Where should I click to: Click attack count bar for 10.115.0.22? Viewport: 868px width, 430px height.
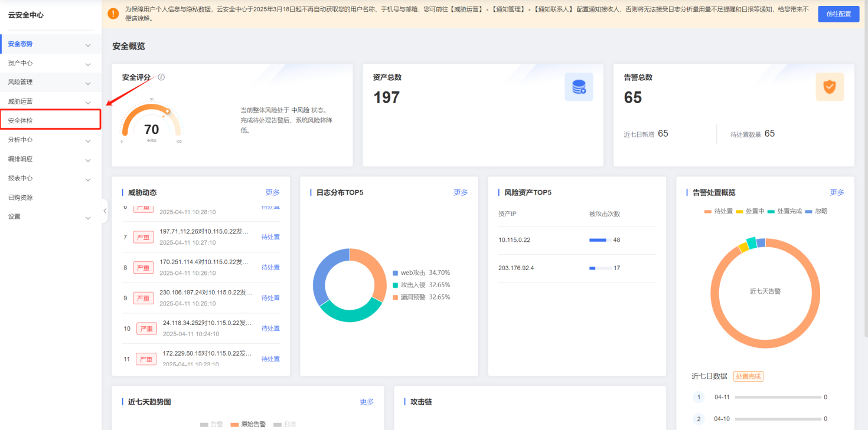[600, 240]
